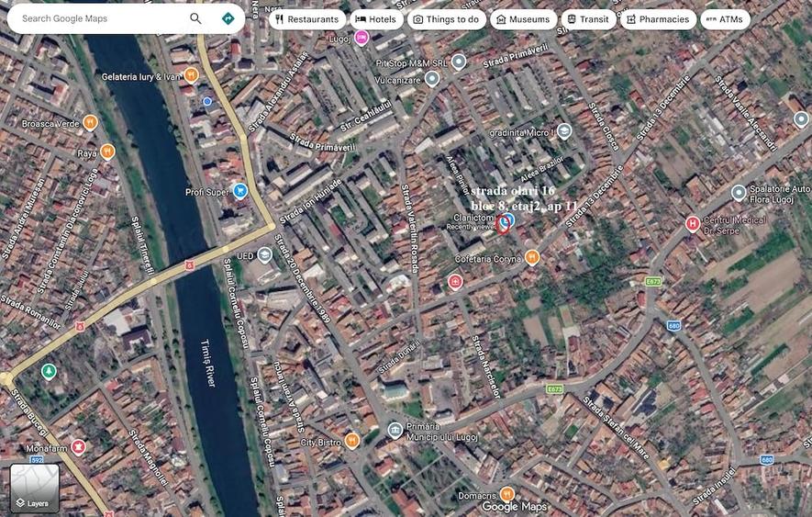Image resolution: width=812 pixels, height=517 pixels.
Task: Filter by Hotels
Action: 376,19
